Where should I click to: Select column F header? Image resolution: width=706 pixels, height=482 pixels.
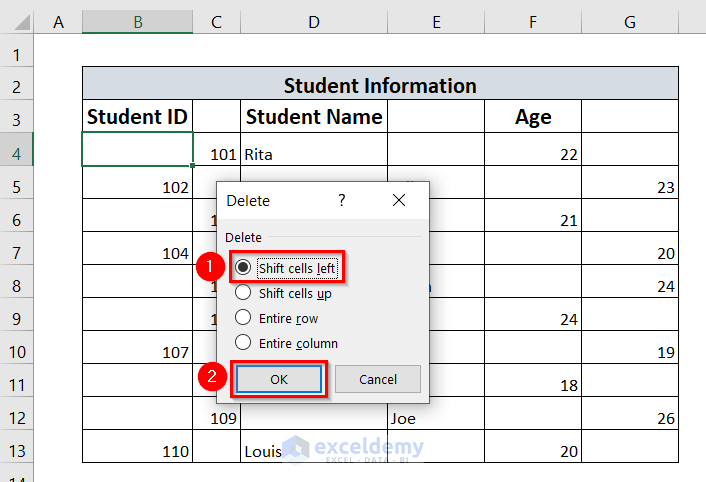point(533,22)
